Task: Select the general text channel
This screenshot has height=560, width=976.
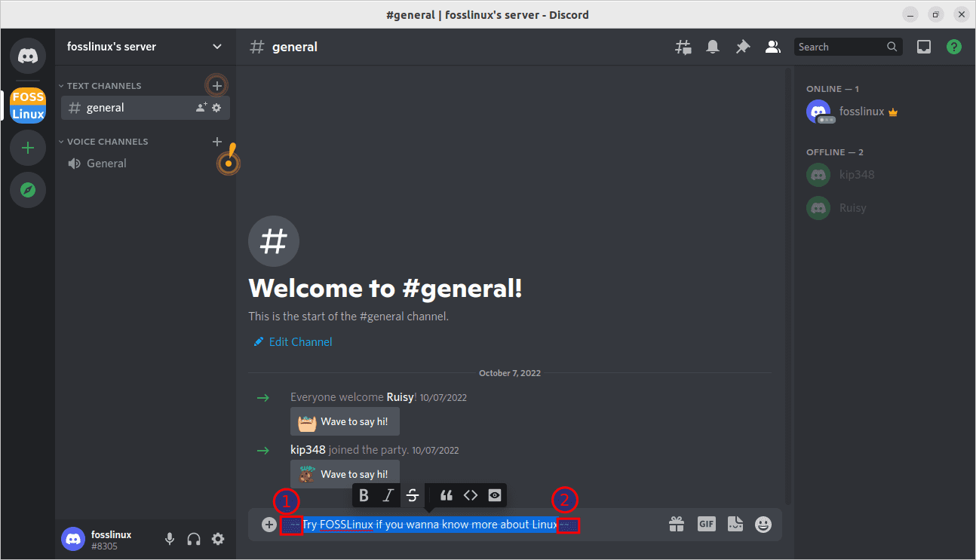Action: tap(146, 108)
